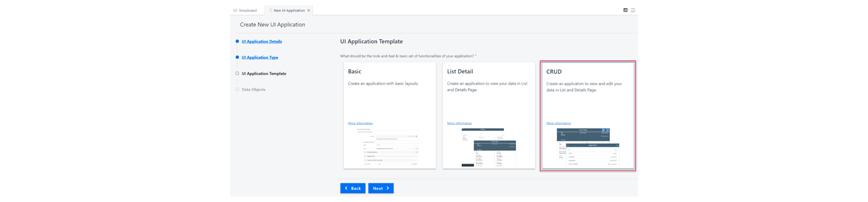The width and height of the screenshot is (868, 202).
Task: Go to UI Application Details step
Action: point(261,41)
